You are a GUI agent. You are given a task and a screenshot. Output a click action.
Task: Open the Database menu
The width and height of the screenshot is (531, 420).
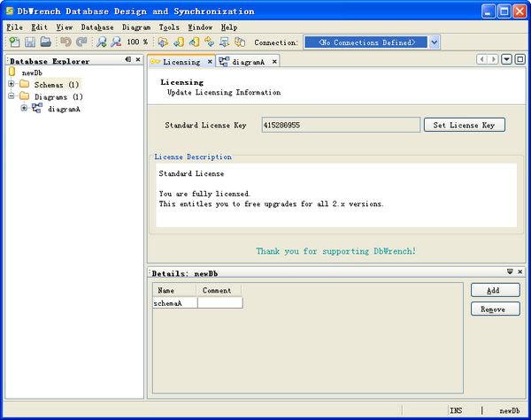(x=97, y=27)
